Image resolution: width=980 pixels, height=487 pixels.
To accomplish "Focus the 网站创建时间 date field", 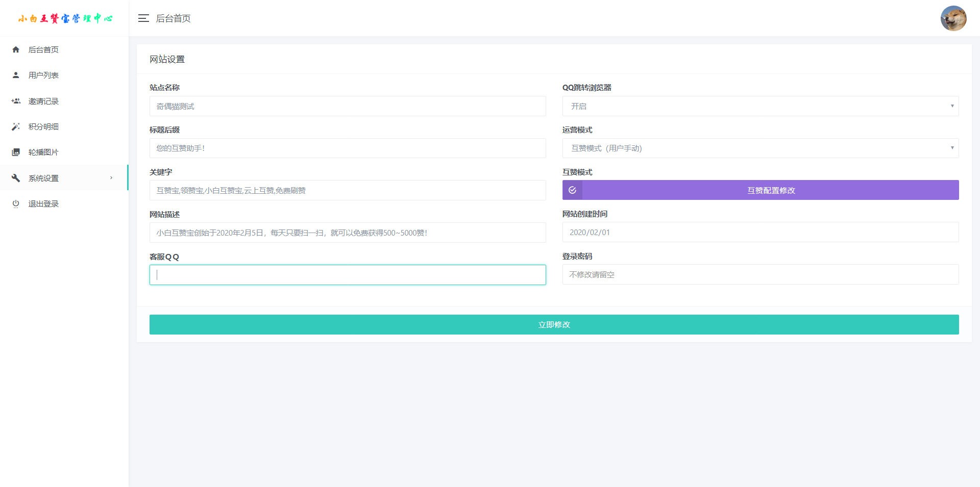I will pos(761,232).
